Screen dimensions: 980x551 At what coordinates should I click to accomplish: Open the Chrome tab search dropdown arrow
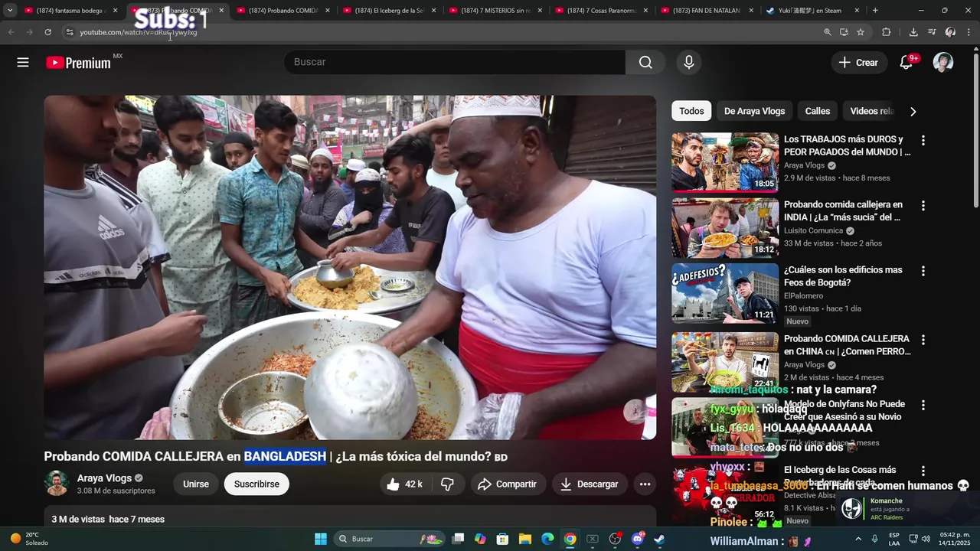click(x=10, y=10)
